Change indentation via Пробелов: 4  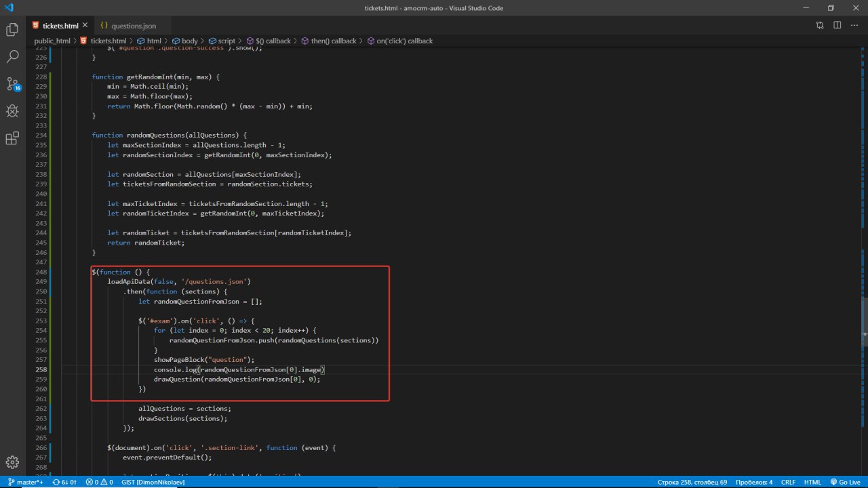point(754,482)
